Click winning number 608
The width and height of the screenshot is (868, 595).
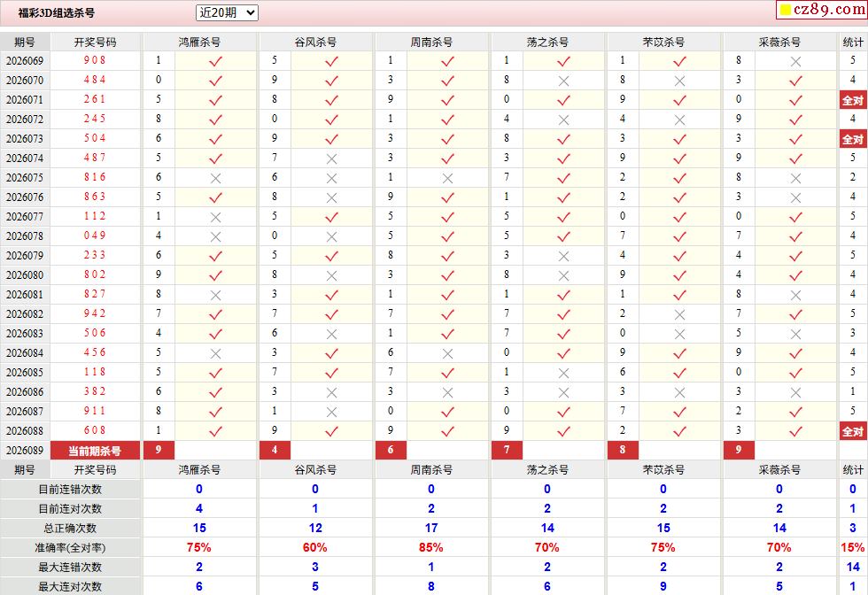95,430
